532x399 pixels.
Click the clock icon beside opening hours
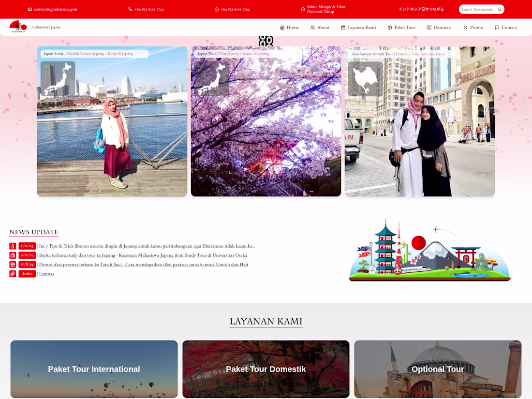(302, 9)
